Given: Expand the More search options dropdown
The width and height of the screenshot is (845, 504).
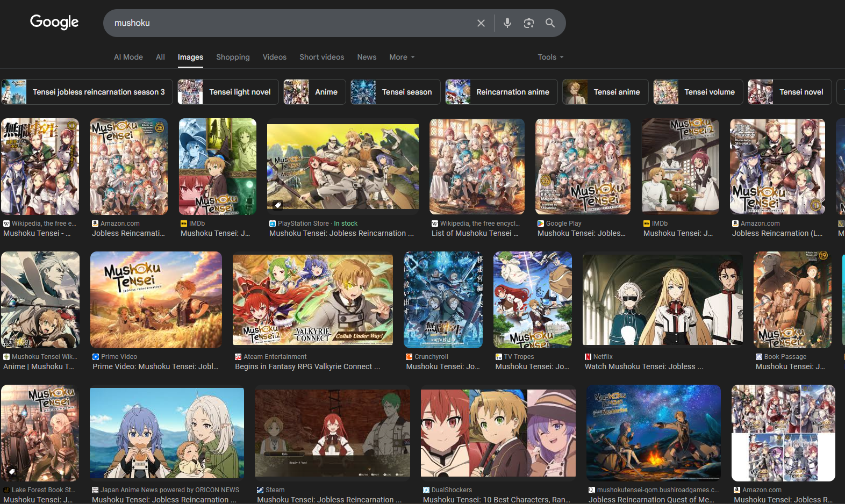Looking at the screenshot, I should click(402, 57).
